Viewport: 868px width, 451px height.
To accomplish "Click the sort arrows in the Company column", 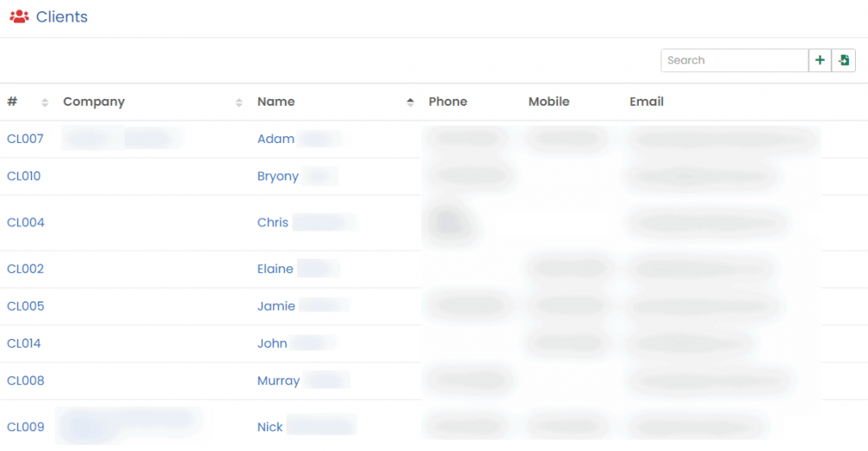I will point(239,102).
